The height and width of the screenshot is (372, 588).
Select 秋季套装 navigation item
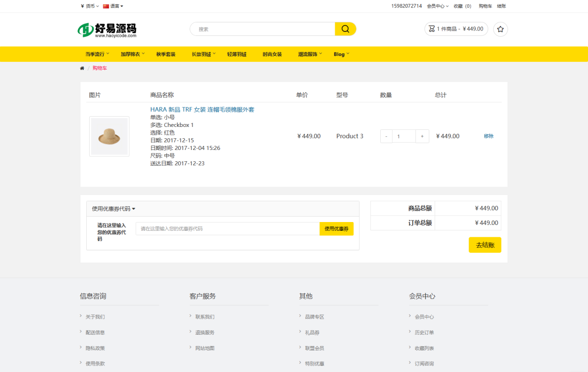point(166,54)
